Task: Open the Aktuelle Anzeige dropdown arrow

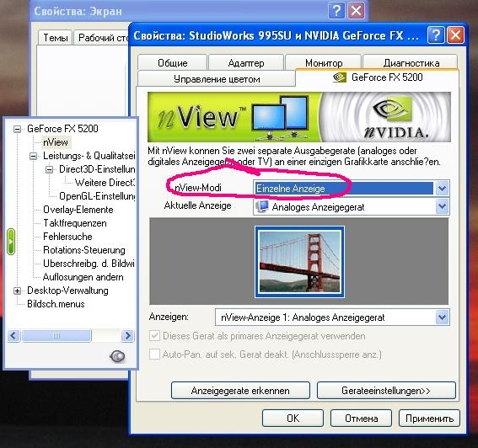Action: (x=442, y=207)
